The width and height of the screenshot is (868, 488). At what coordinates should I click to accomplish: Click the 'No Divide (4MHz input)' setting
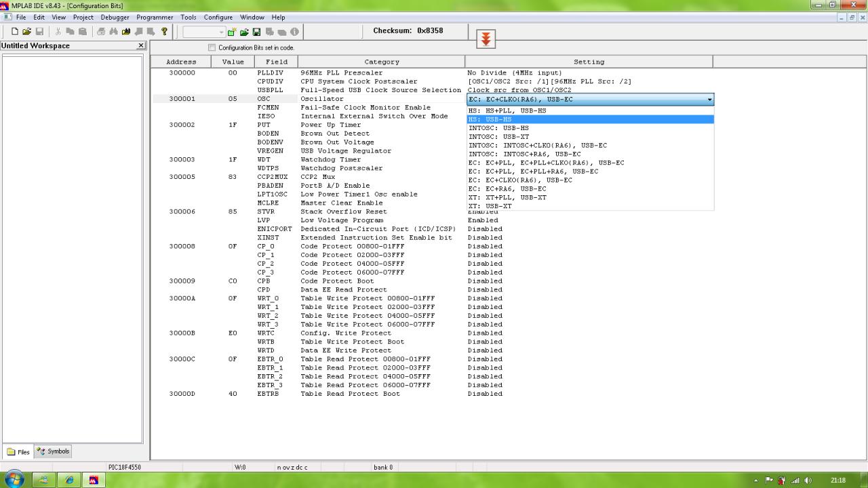pos(515,73)
